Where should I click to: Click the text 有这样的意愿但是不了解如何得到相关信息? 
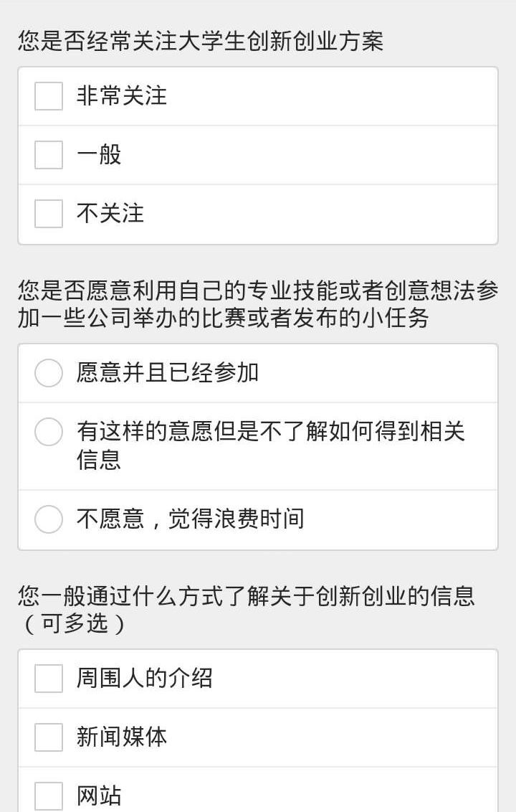[x=271, y=445]
